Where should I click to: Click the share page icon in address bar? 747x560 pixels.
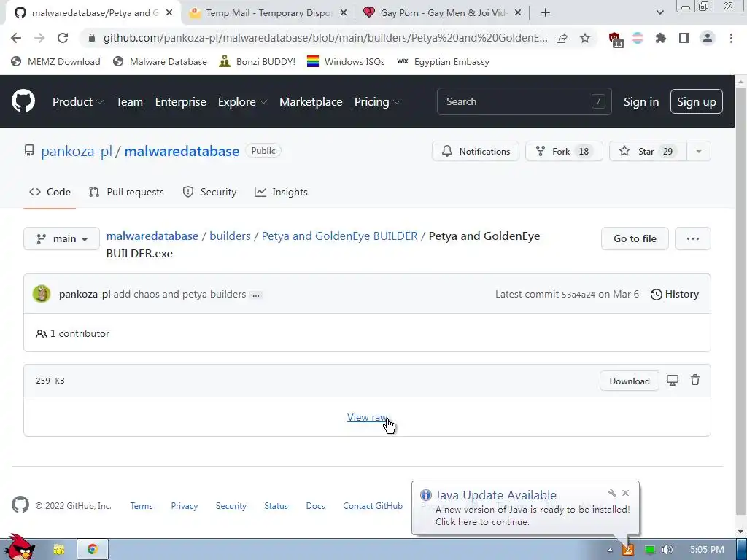point(562,38)
